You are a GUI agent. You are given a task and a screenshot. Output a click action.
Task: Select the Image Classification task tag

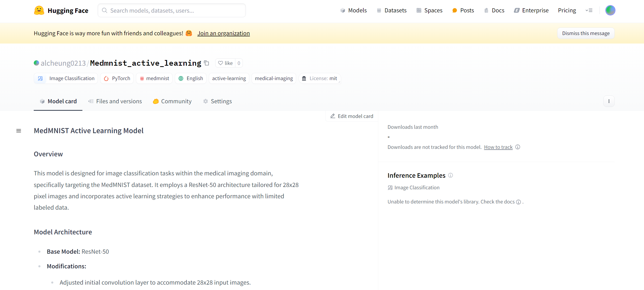66,79
